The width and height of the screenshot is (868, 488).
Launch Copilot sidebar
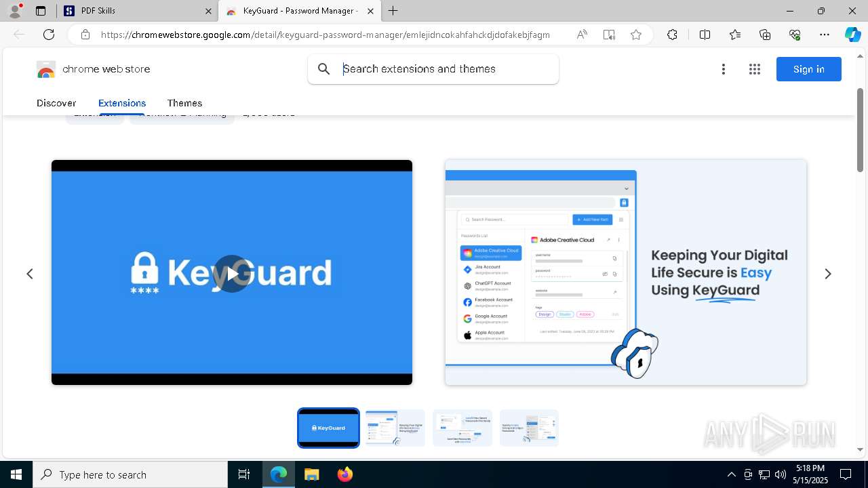[x=852, y=35]
